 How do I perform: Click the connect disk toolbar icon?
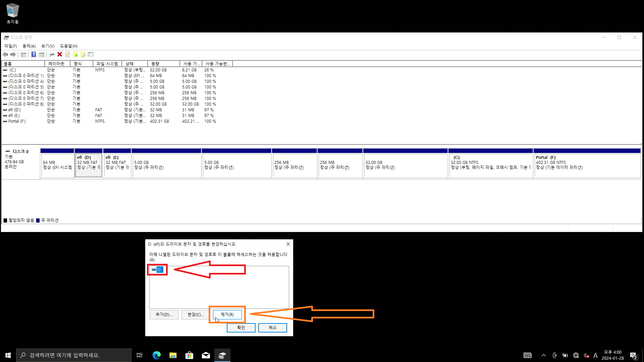tap(52, 54)
